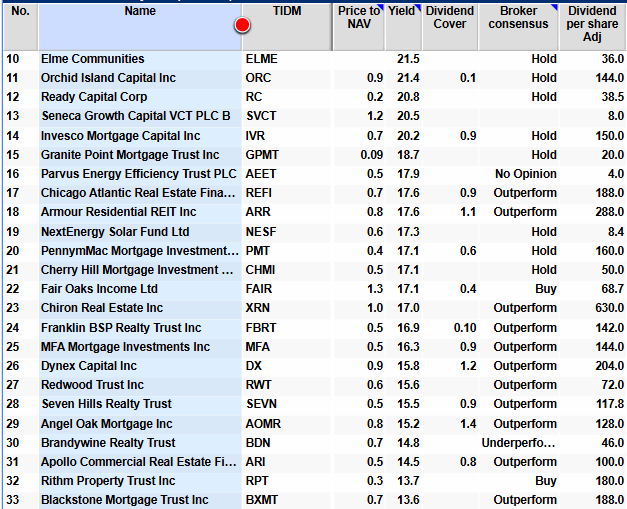Select NextEnergy Solar Fund Ltd
Screen dimensions: 627x509
point(115,232)
